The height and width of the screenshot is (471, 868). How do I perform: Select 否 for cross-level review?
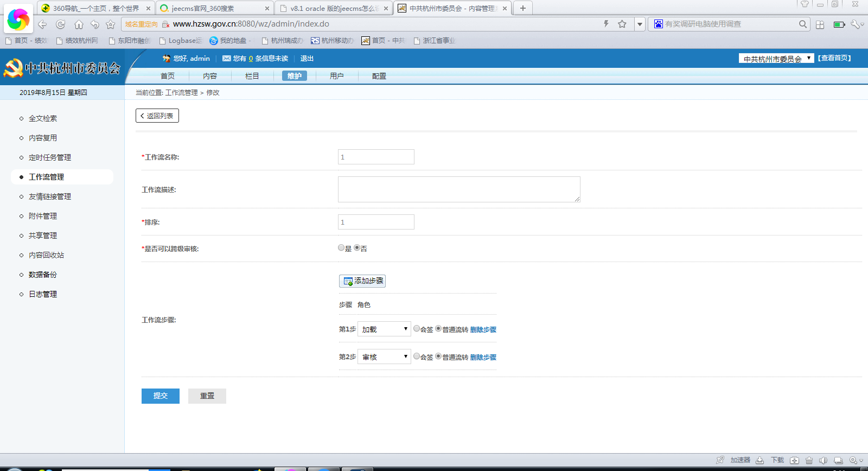(357, 248)
